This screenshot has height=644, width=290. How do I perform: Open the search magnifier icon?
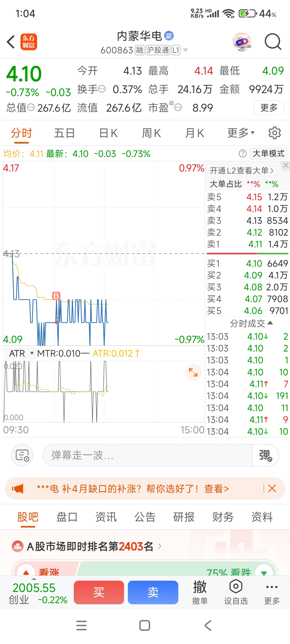(x=273, y=42)
